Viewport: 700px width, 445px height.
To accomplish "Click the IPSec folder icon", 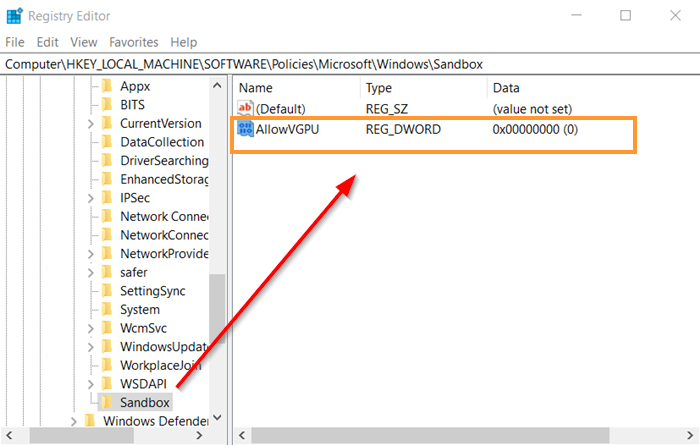I will coord(107,198).
